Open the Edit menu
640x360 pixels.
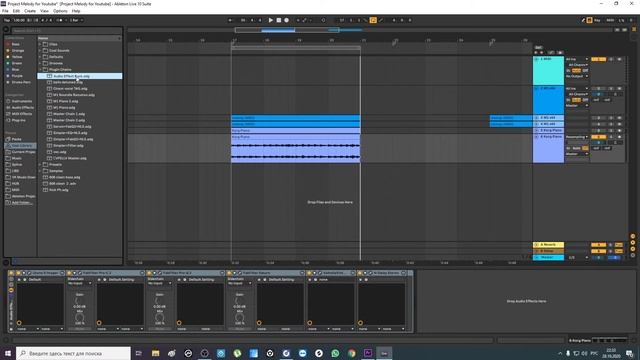point(16,11)
